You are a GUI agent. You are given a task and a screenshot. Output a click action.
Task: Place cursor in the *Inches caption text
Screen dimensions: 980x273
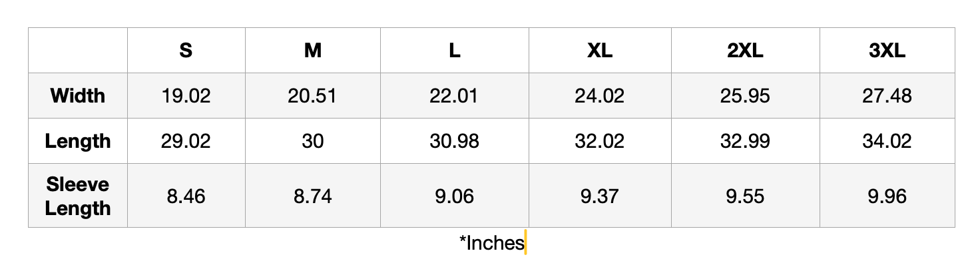pyautogui.click(x=492, y=243)
